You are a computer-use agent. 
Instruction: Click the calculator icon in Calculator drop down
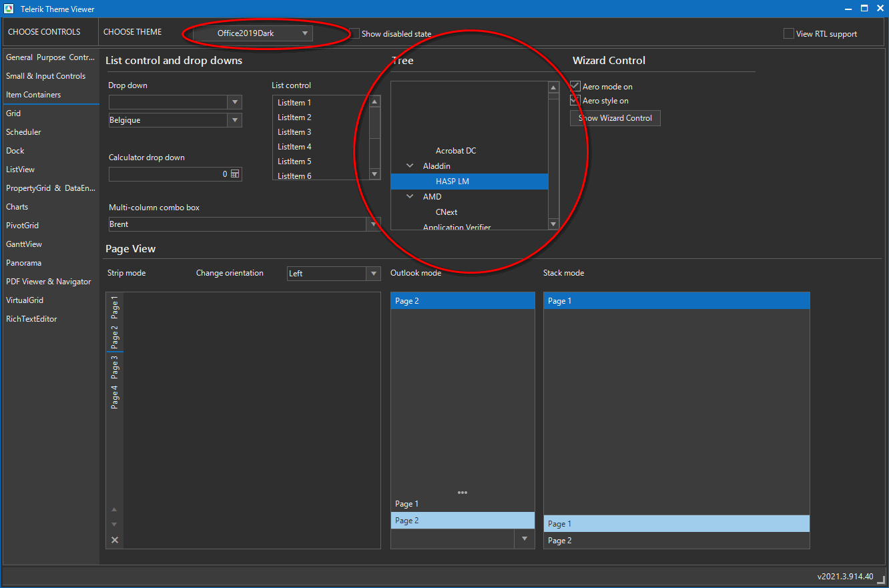[234, 174]
